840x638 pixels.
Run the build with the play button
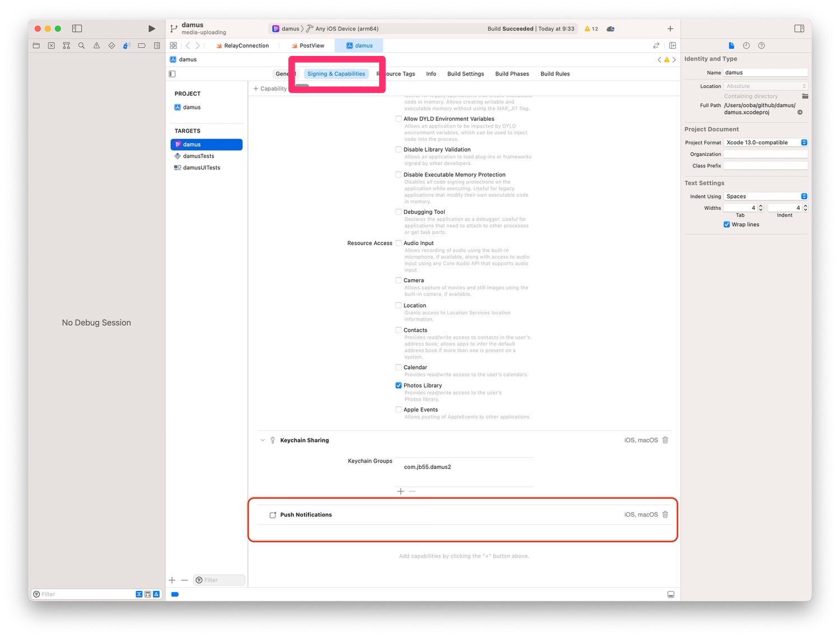coord(151,29)
